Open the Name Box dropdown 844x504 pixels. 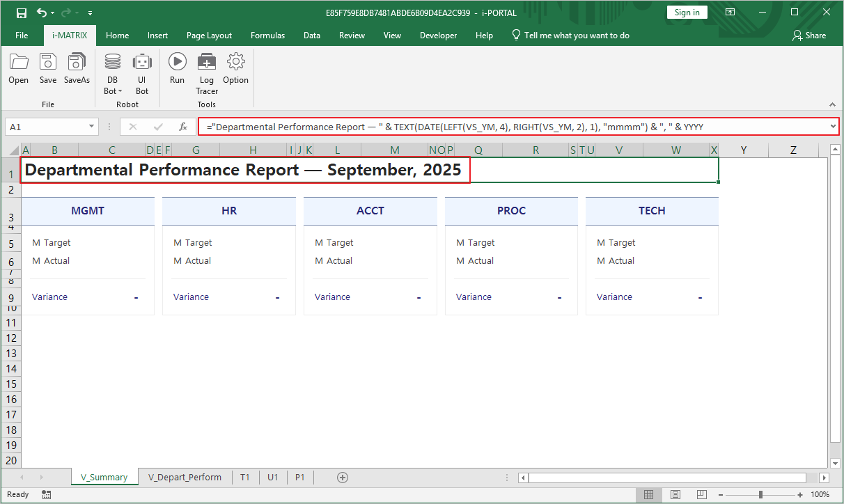(91, 127)
